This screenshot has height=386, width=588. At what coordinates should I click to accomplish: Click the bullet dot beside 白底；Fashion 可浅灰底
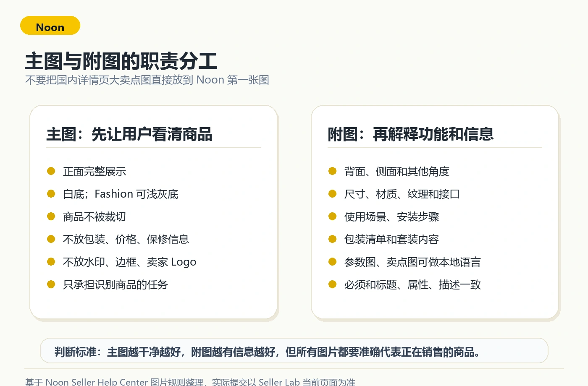pyautogui.click(x=51, y=193)
